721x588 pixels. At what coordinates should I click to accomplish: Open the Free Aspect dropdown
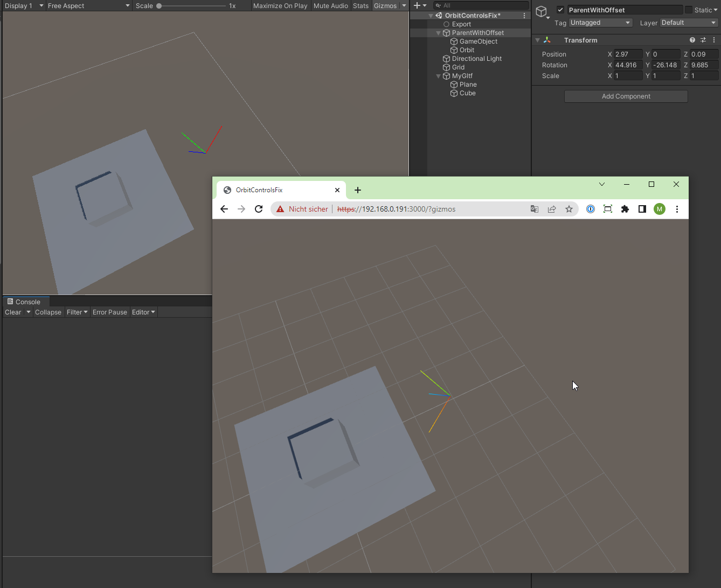pos(86,6)
